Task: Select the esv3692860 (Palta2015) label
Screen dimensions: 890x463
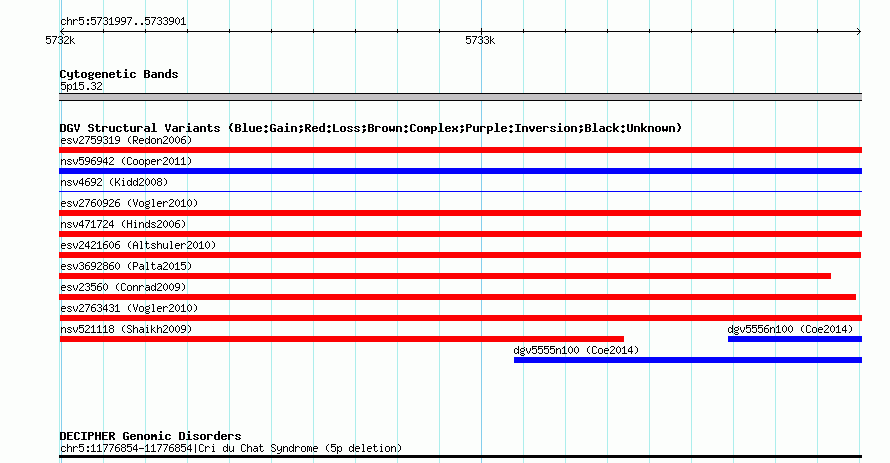Action: click(126, 266)
